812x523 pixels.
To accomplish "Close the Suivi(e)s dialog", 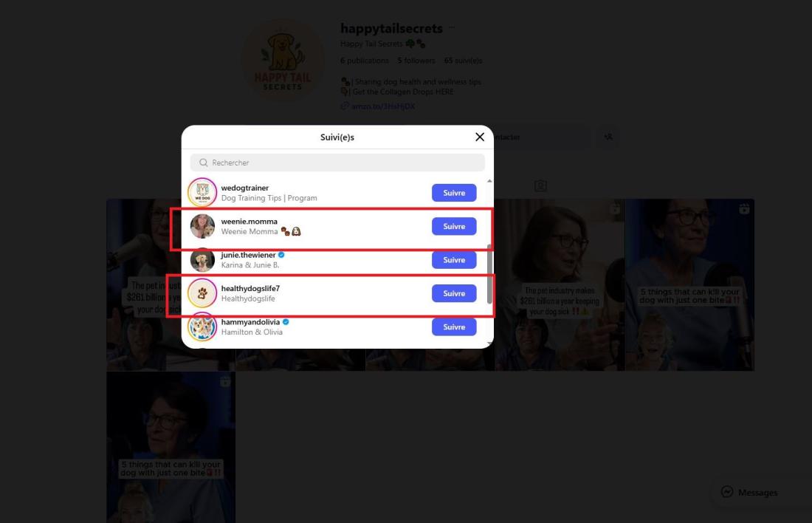I will click(480, 137).
